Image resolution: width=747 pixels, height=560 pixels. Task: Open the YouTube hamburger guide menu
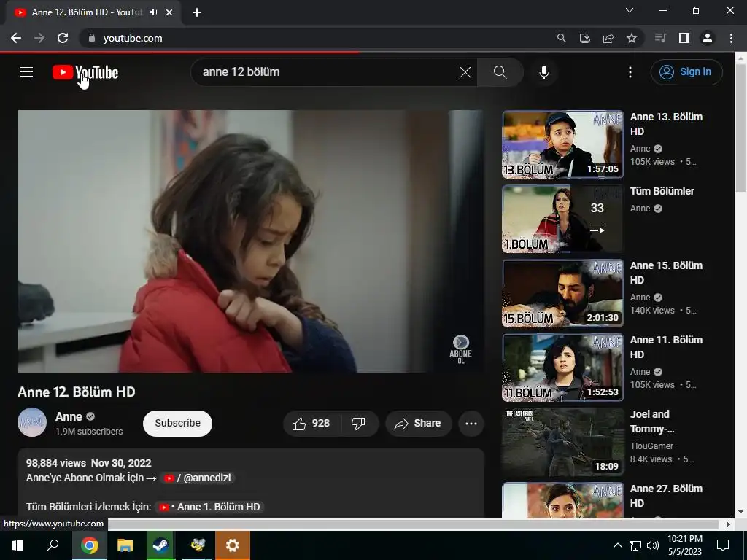click(x=26, y=72)
